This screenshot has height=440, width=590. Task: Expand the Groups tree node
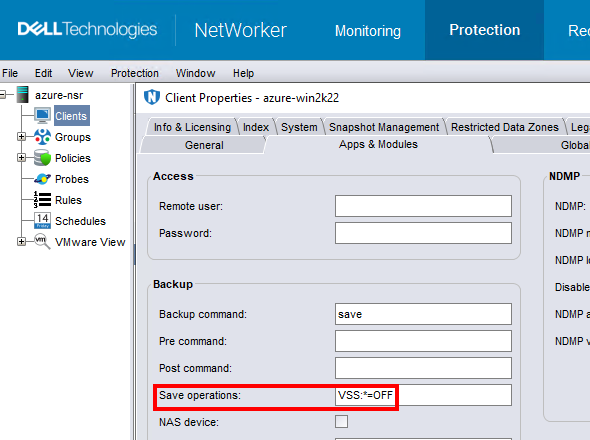coord(21,137)
